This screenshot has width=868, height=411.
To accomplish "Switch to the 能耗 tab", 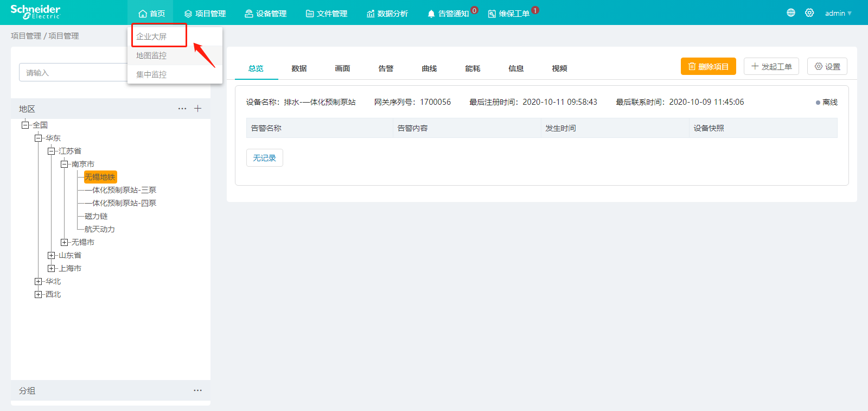I will tap(473, 68).
